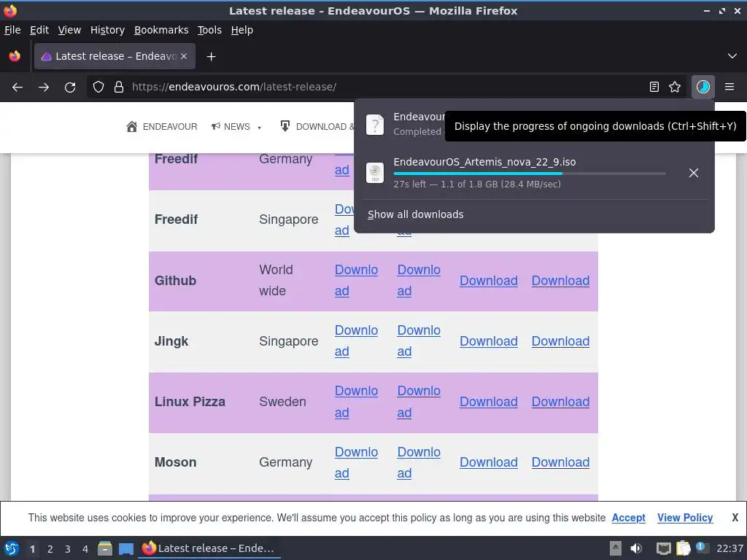Click the ISO download progress bar
The height and width of the screenshot is (560, 747).
tap(530, 174)
